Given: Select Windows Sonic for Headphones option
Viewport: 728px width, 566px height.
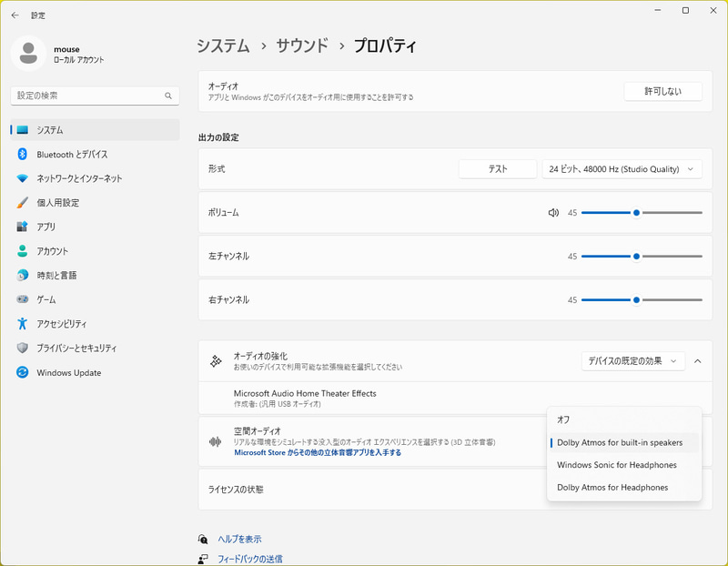Looking at the screenshot, I should (616, 464).
